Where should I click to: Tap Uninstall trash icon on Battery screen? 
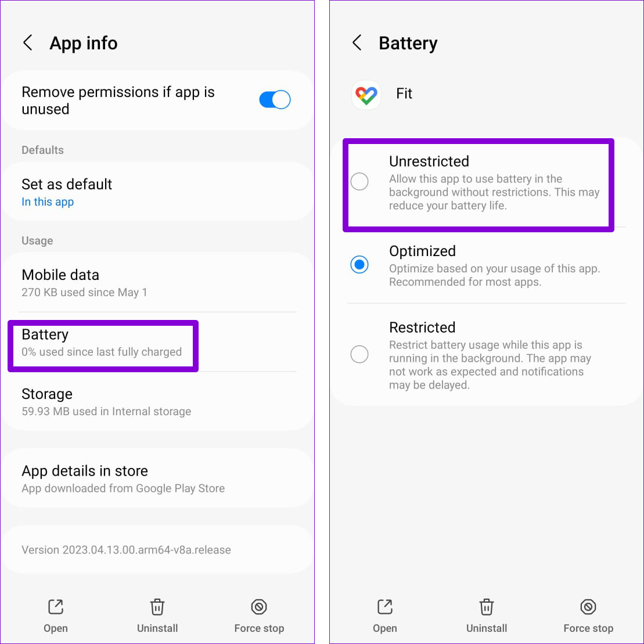pos(487,607)
